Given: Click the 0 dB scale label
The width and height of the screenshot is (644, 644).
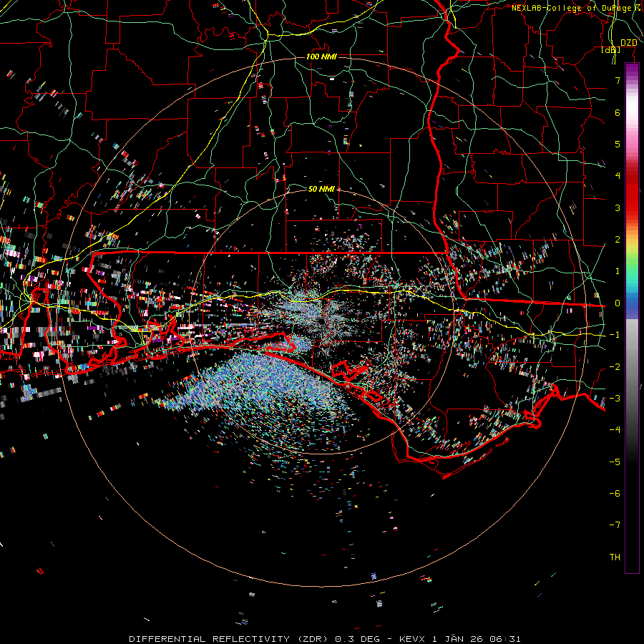Looking at the screenshot, I should point(618,303).
